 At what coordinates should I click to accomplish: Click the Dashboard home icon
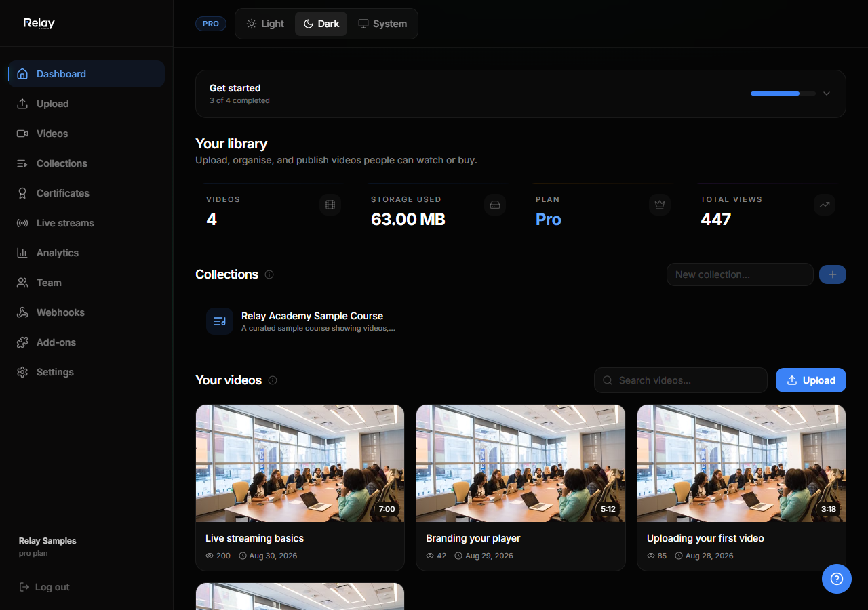point(22,74)
